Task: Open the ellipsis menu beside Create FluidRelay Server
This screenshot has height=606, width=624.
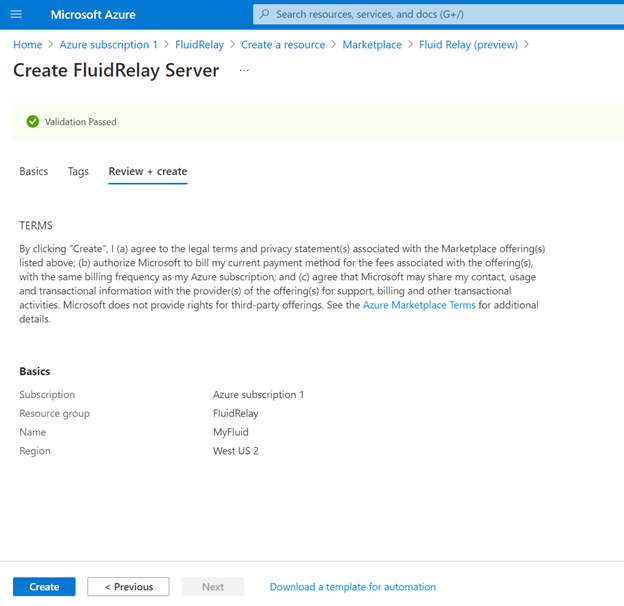Action: 244,70
